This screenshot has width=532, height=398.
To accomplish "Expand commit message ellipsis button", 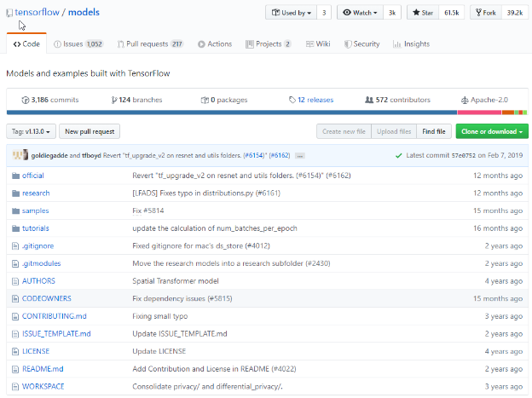I will tap(299, 156).
